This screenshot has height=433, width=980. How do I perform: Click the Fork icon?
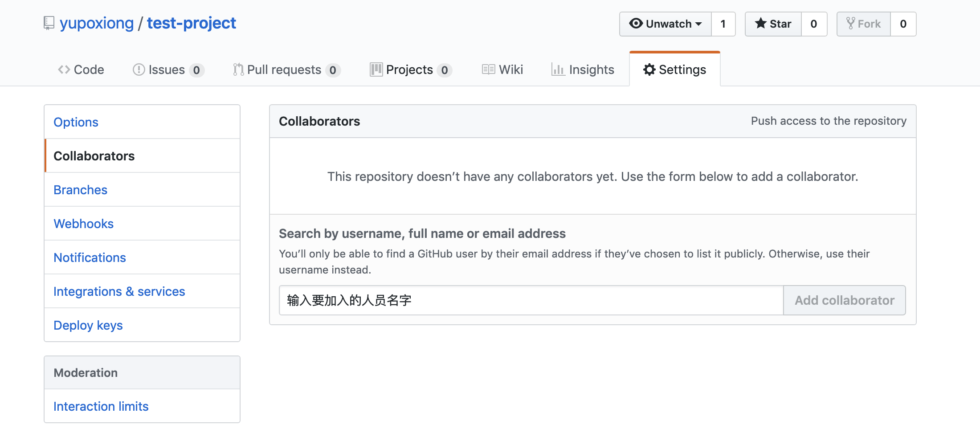pyautogui.click(x=850, y=23)
